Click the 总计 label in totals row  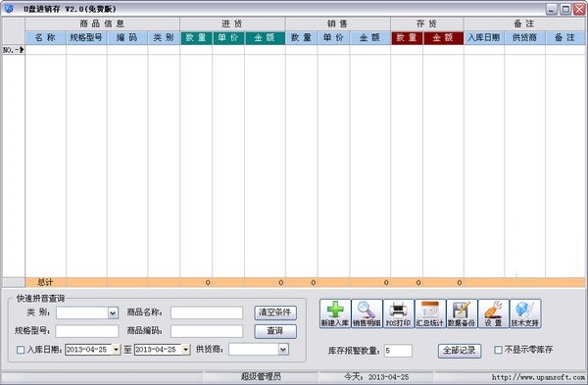click(x=45, y=282)
